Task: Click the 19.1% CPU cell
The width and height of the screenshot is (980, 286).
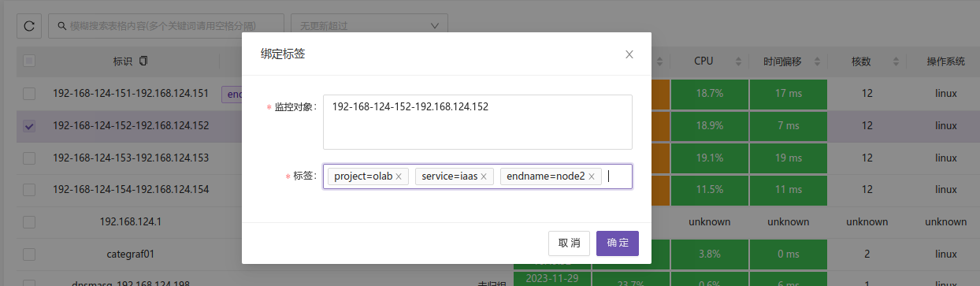Action: point(709,158)
